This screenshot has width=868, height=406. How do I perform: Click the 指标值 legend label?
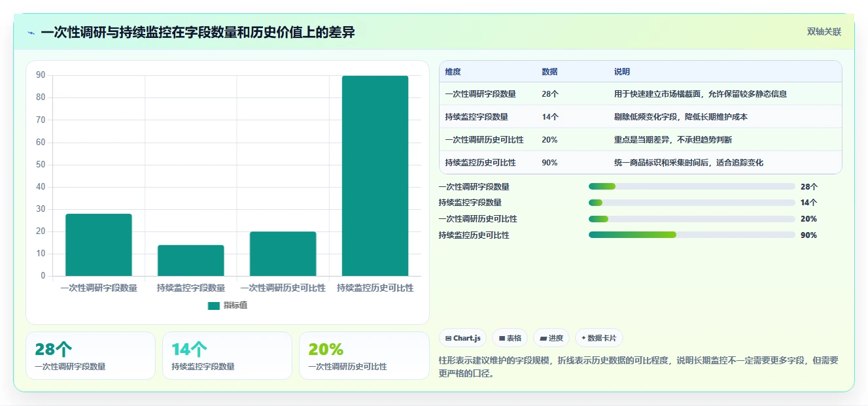pos(235,305)
